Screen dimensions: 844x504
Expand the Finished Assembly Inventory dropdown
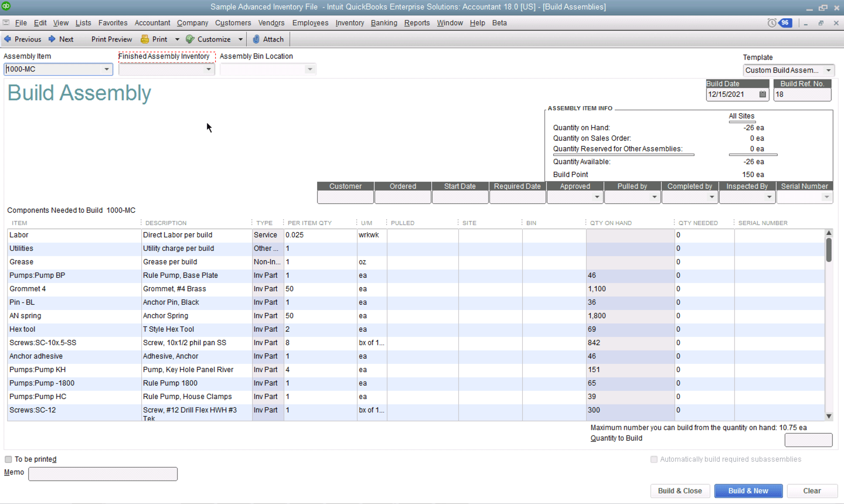click(209, 69)
